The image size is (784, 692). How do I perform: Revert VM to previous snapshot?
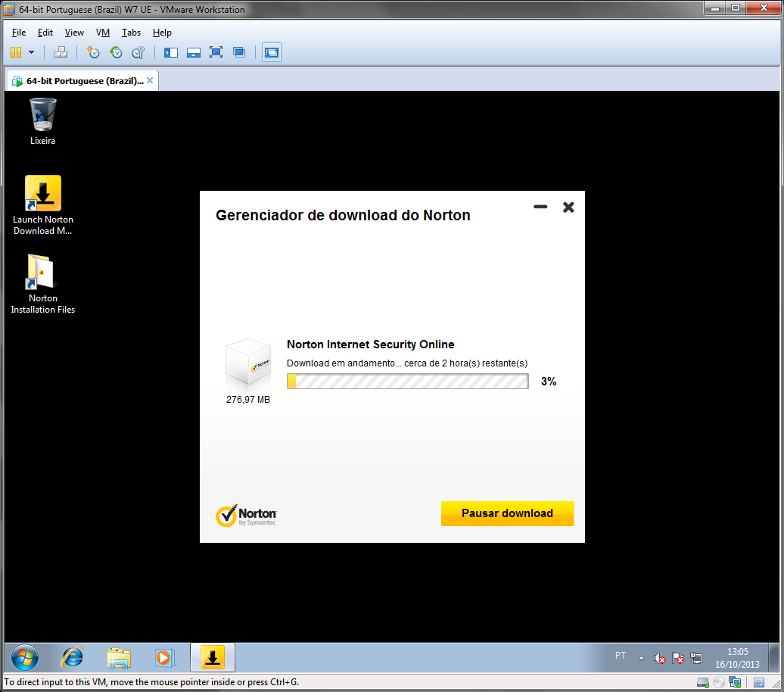tap(116, 52)
